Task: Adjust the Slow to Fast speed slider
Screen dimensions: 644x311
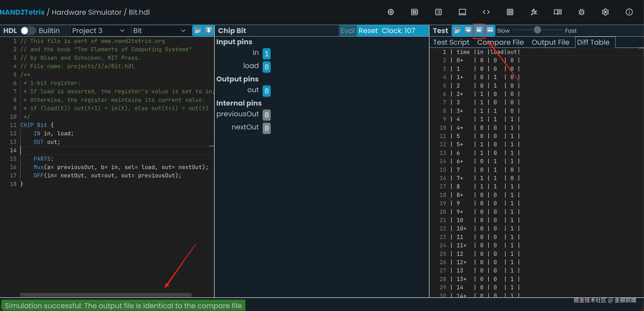Action: point(537,30)
